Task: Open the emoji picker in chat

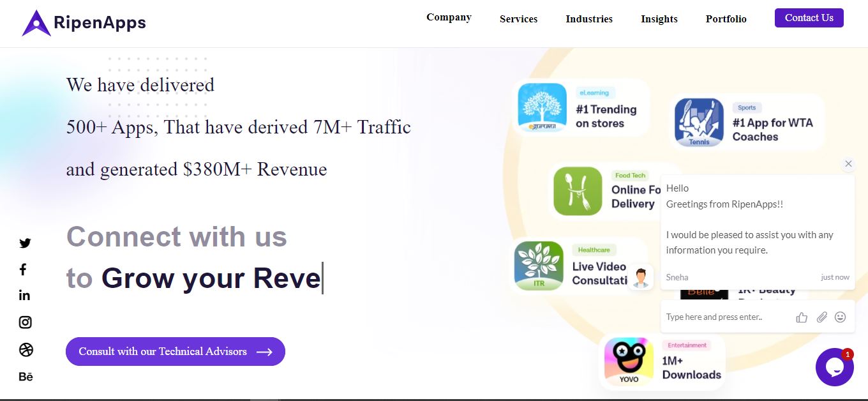Action: 841,317
